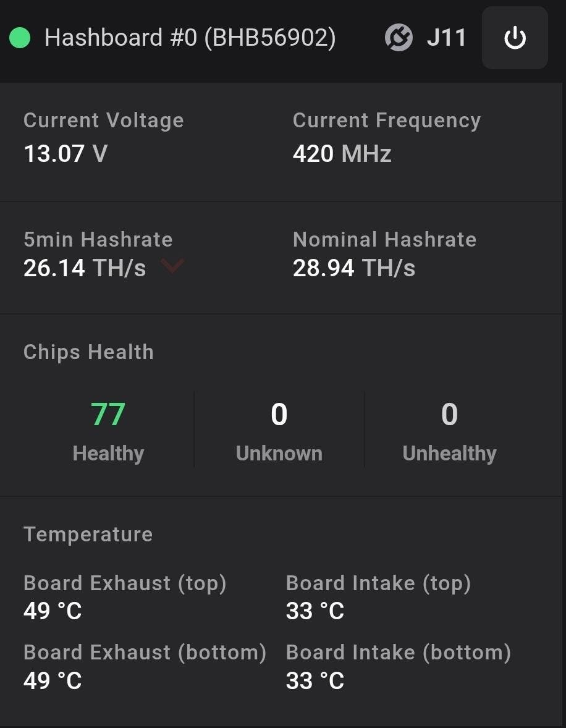The height and width of the screenshot is (728, 566).
Task: Click the Board Intake (bottom) temperature reading
Action: point(315,680)
